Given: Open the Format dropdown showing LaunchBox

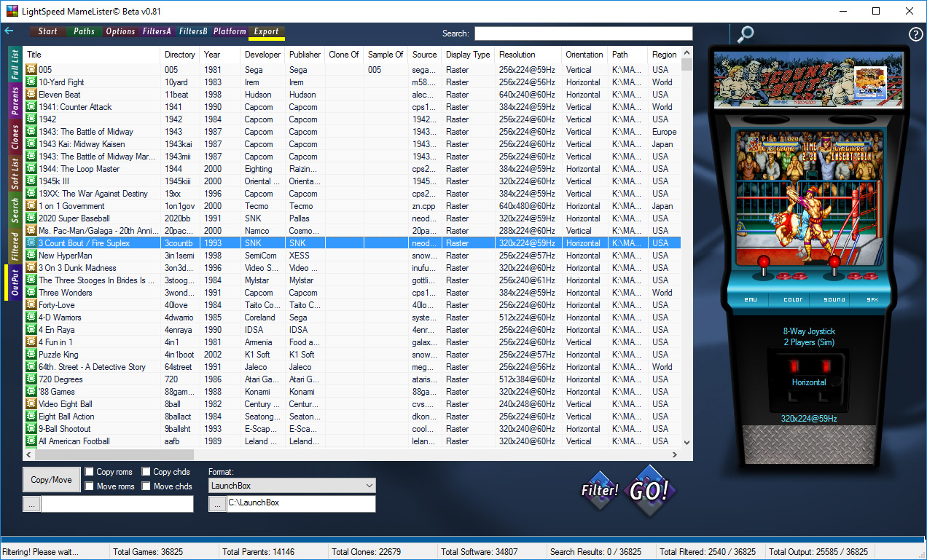Looking at the screenshot, I should pos(292,486).
